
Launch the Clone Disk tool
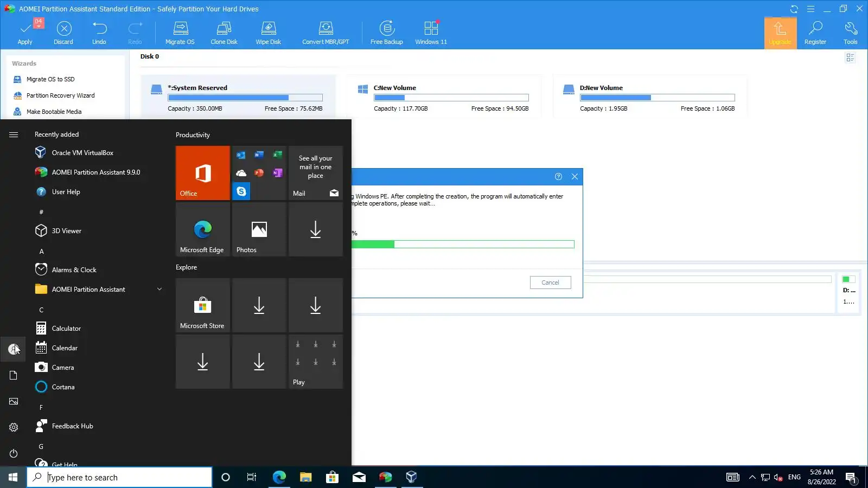click(x=224, y=33)
